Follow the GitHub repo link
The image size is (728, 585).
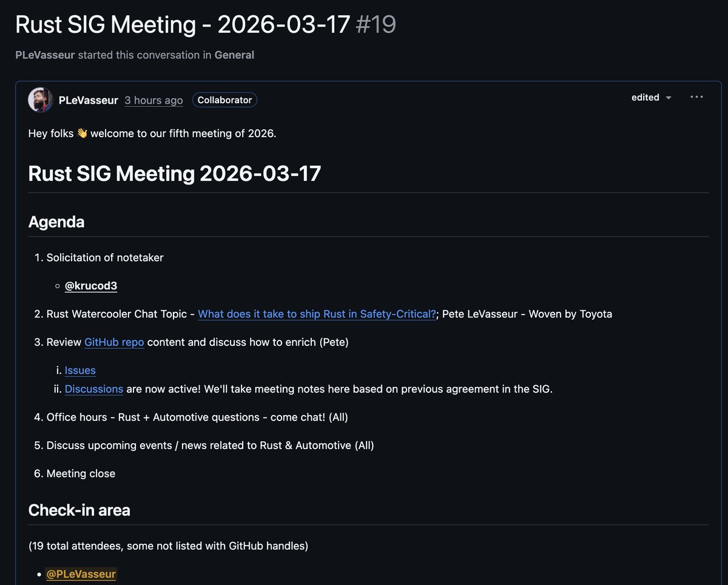(x=114, y=342)
